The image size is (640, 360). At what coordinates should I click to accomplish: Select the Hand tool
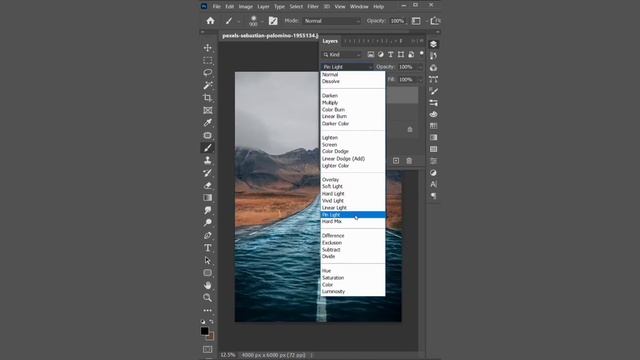207,285
